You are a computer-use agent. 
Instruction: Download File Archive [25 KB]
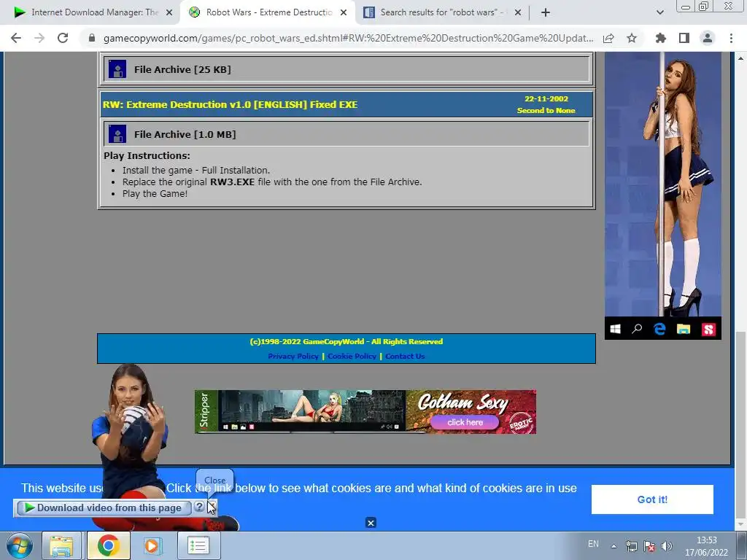click(182, 69)
